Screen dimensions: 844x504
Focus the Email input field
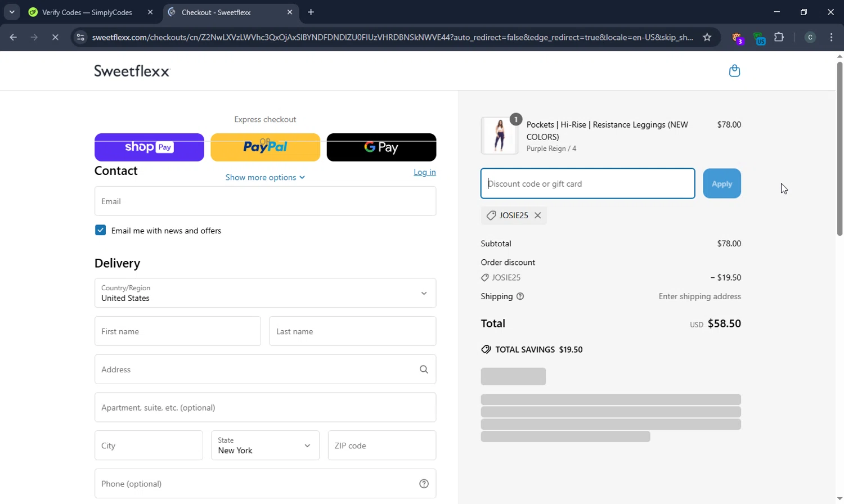click(265, 201)
